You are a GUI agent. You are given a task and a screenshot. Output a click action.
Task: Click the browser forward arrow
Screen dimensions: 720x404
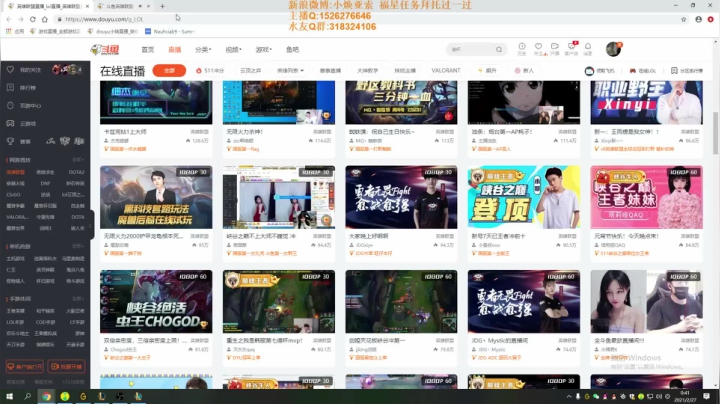(x=21, y=19)
